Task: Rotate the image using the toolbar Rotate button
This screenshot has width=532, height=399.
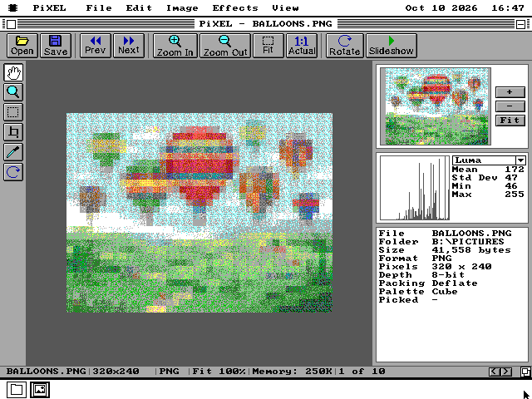Action: coord(345,46)
